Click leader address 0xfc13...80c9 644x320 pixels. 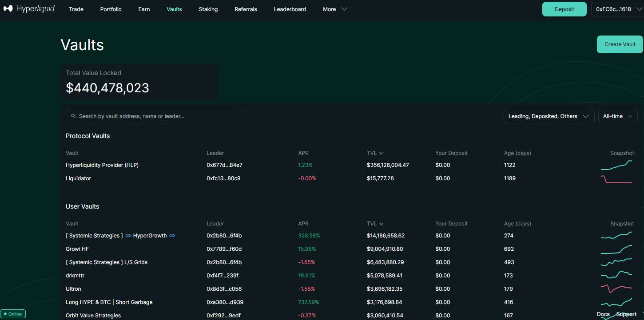coord(223,178)
